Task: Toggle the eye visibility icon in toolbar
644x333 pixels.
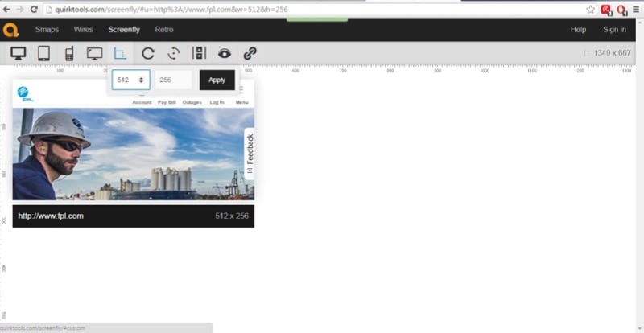Action: (225, 53)
